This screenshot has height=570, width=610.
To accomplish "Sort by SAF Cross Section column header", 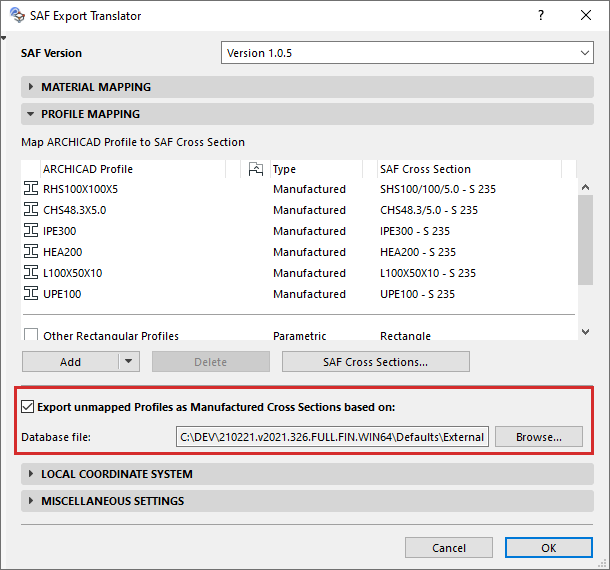I will click(470, 169).
